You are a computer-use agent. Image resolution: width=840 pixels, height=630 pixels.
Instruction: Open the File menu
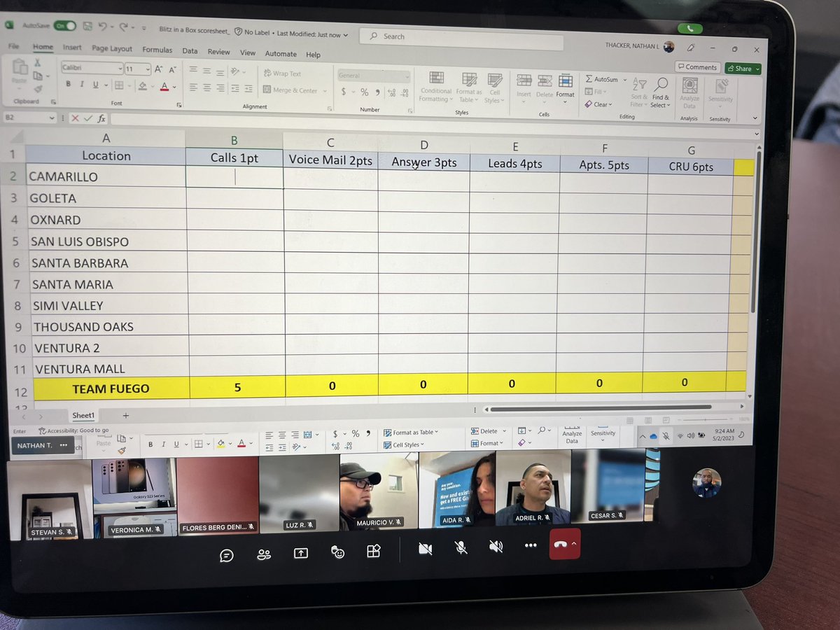[x=13, y=46]
